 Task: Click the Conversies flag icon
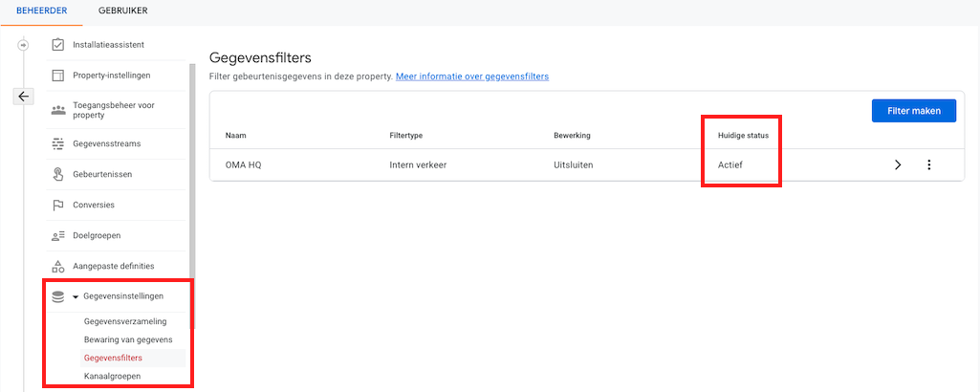click(57, 205)
